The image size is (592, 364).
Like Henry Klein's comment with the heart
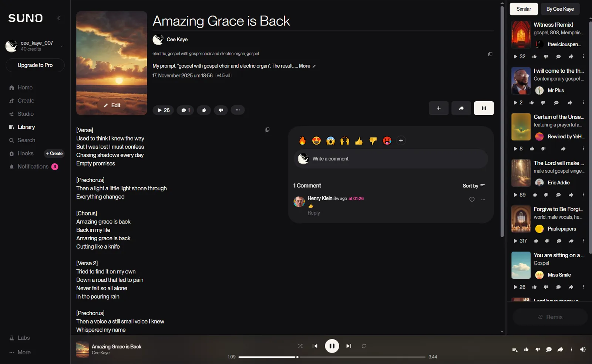point(472,200)
